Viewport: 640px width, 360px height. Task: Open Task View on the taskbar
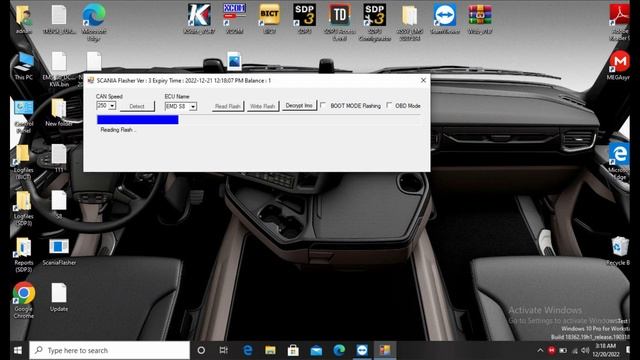click(224, 350)
